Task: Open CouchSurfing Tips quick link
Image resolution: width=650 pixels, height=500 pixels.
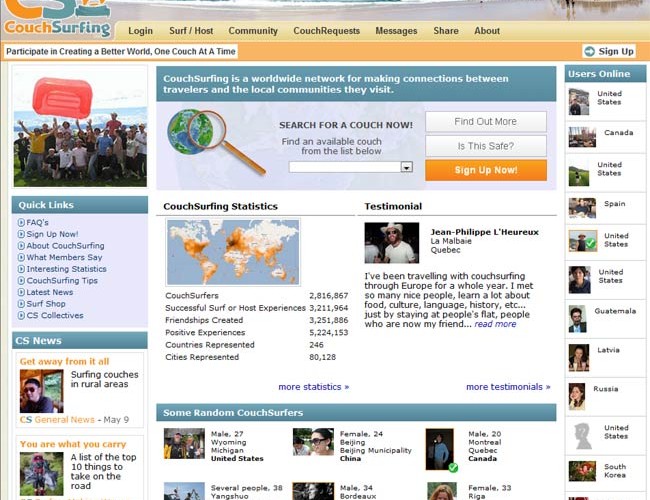Action: tap(62, 281)
